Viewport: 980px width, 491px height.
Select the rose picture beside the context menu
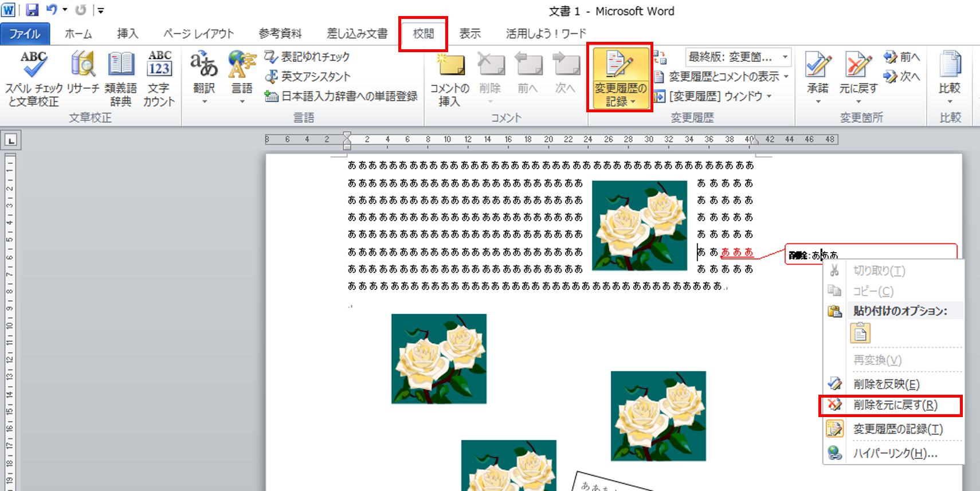(658, 416)
